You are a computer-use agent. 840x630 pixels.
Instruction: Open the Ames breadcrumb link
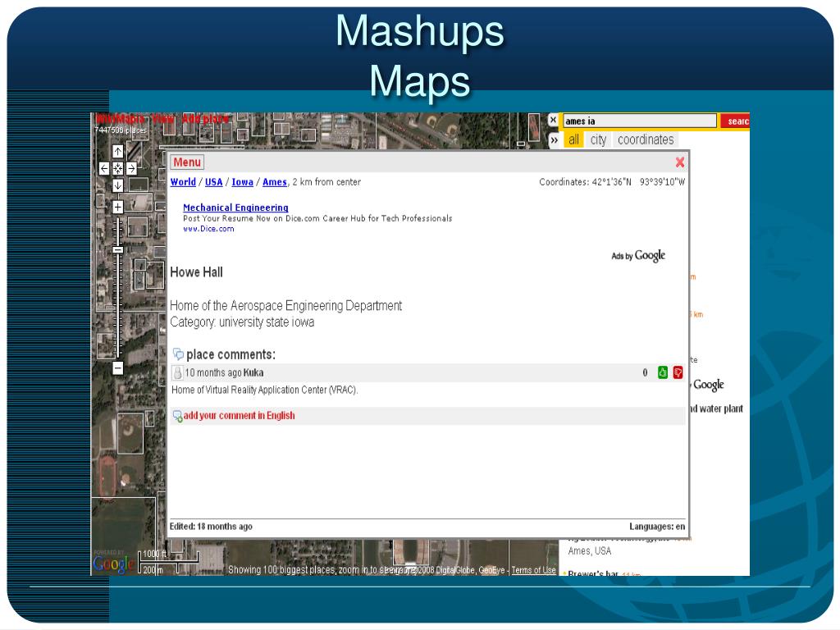(275, 181)
